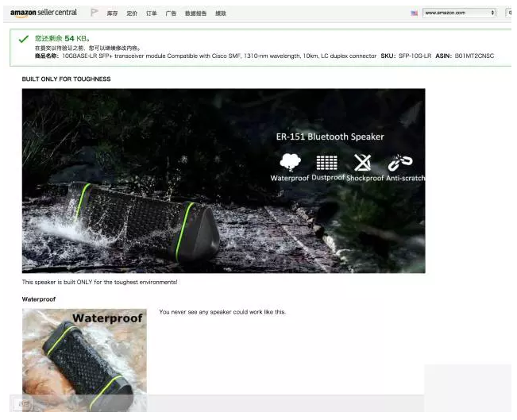Click the Dustproof grid icon in banner

pos(326,162)
